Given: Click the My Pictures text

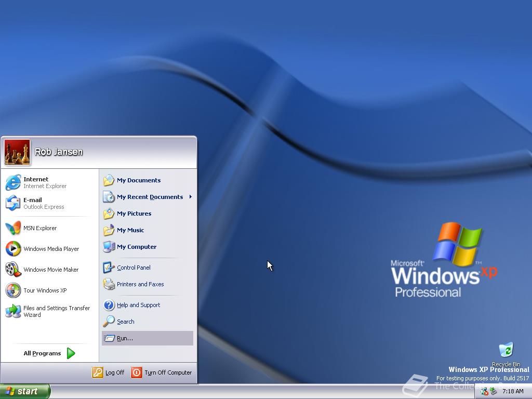Looking at the screenshot, I should (134, 214).
